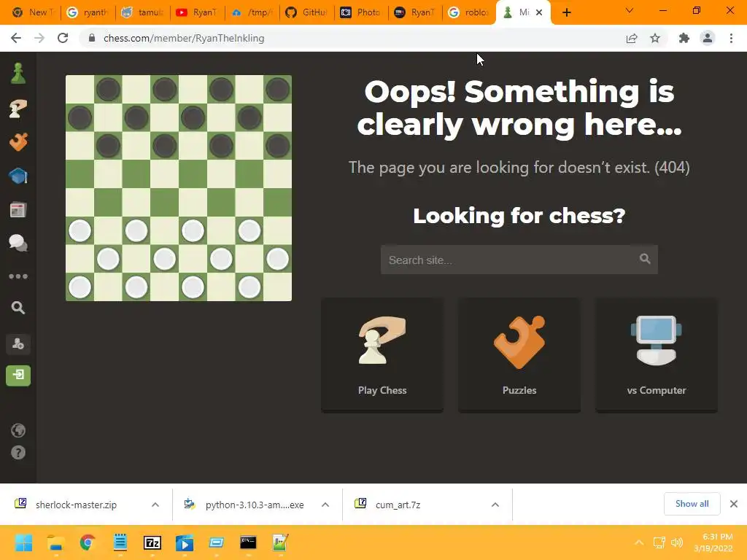
Task: Click the share page icon in address bar
Action: coord(632,38)
